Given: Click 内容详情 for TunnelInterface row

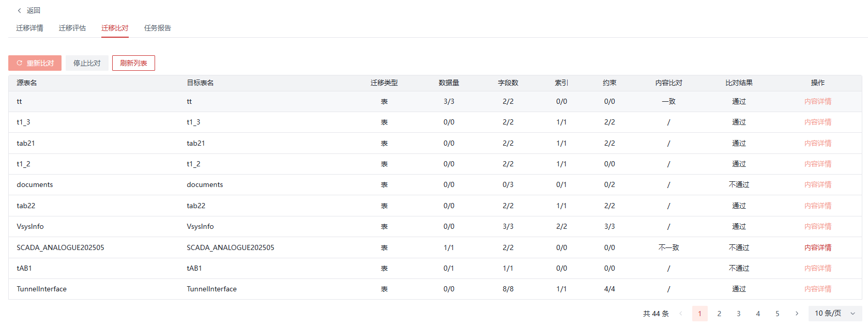Looking at the screenshot, I should click(x=817, y=289).
